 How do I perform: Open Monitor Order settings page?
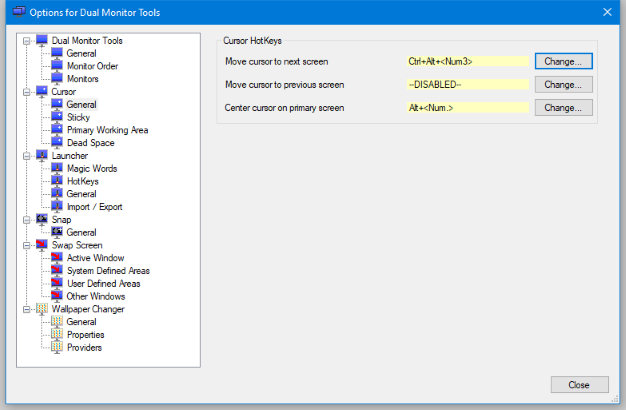[x=92, y=66]
